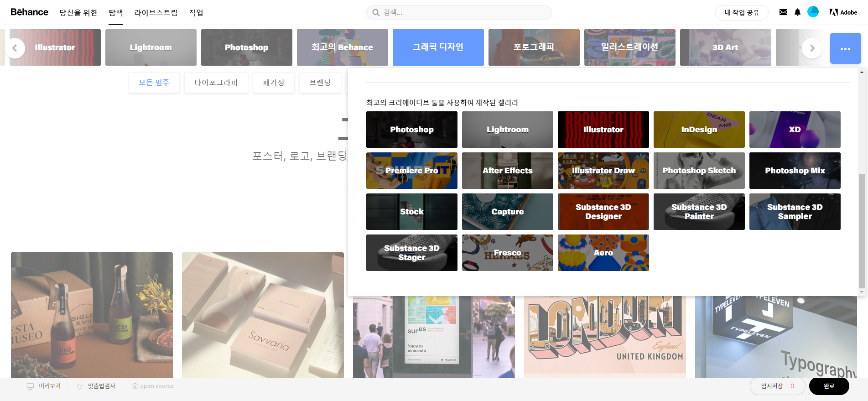Open the Lightroom carousel tile
The height and width of the screenshot is (401, 868).
151,47
